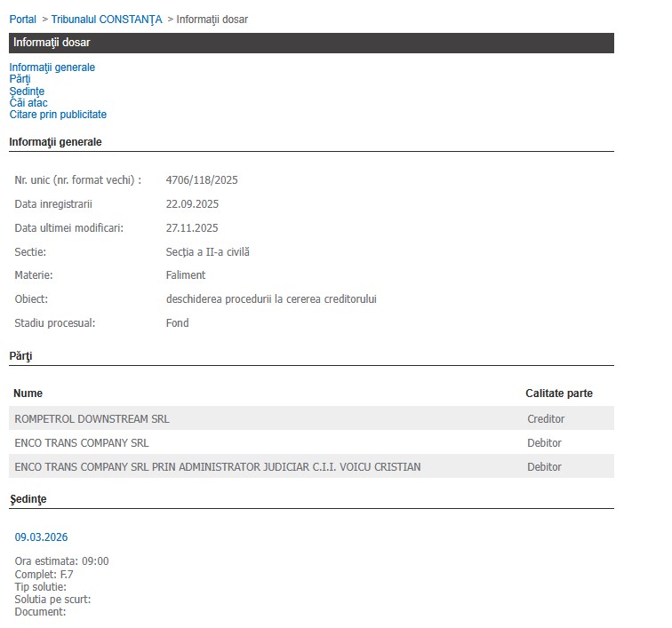Click the object text deschiderea procedurii la cererea creditorului
The image size is (672, 628).
[271, 299]
